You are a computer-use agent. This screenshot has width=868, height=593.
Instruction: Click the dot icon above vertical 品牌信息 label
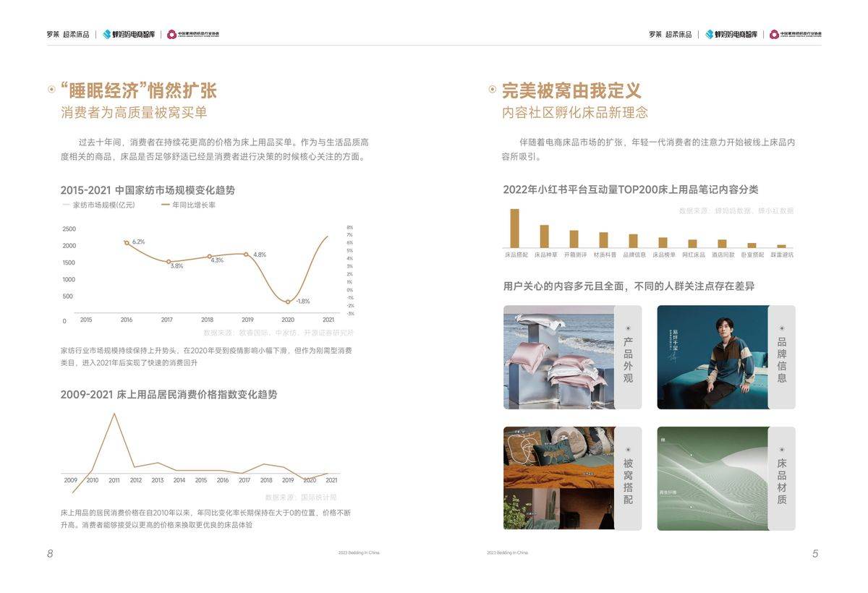tap(782, 328)
